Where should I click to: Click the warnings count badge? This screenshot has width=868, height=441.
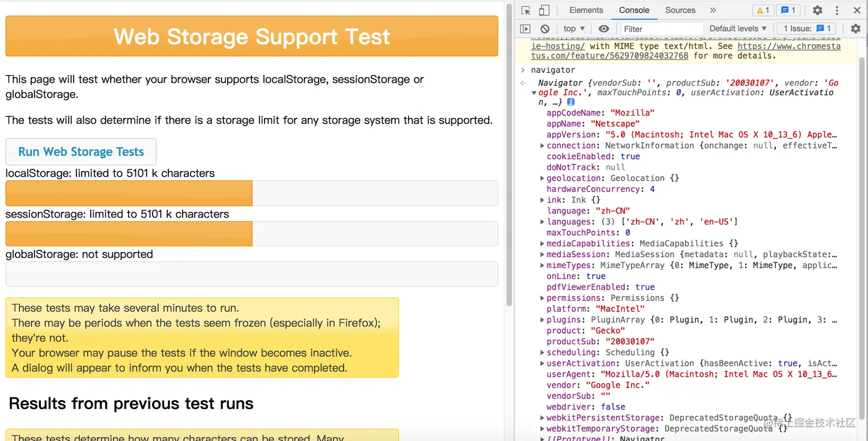point(762,10)
